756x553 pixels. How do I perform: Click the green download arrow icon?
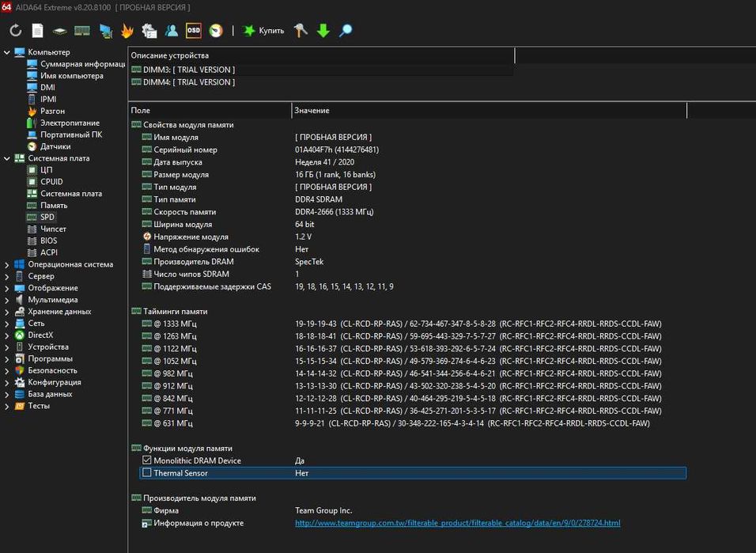pos(323,31)
